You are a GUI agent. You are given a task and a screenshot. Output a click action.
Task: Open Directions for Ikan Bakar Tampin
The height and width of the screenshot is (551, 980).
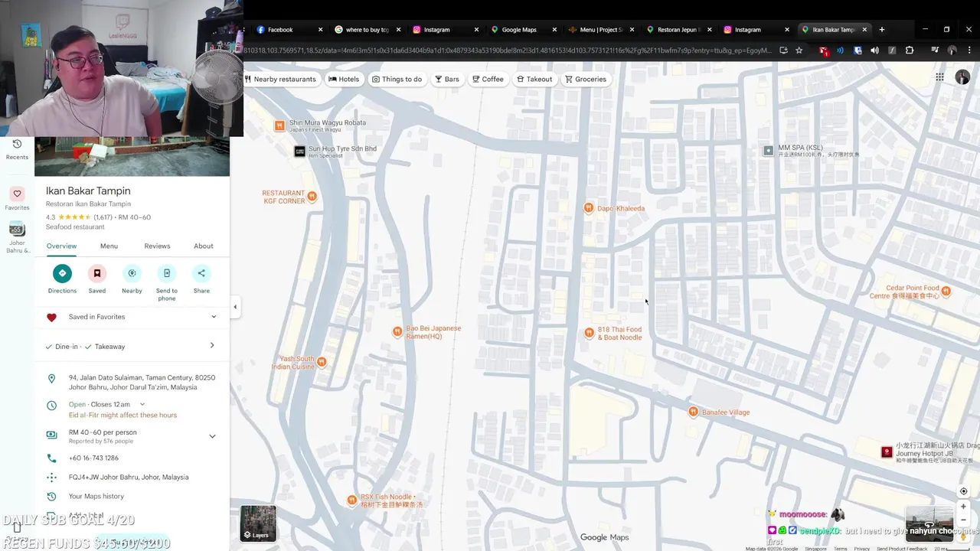tap(62, 273)
